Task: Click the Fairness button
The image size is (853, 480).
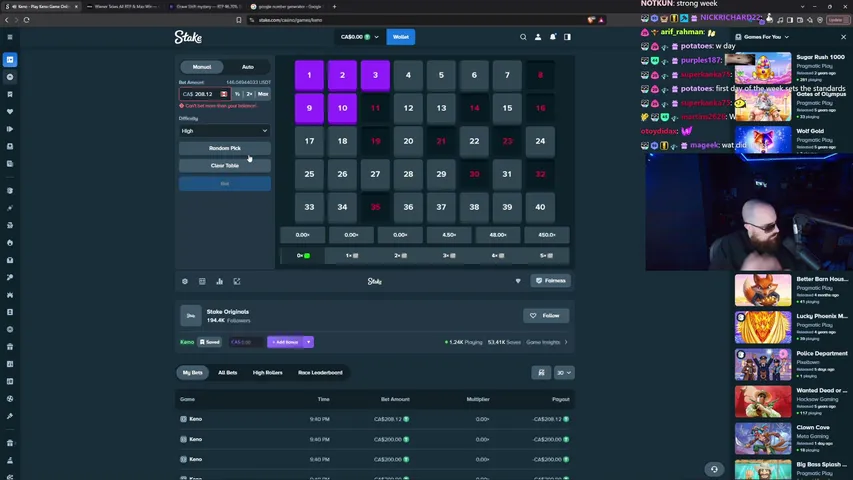Action: click(551, 281)
